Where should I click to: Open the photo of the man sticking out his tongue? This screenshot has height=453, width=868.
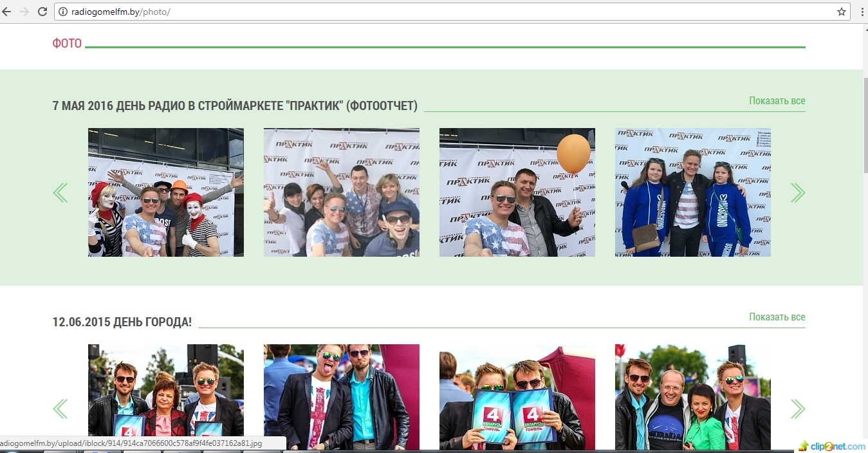tap(341, 397)
